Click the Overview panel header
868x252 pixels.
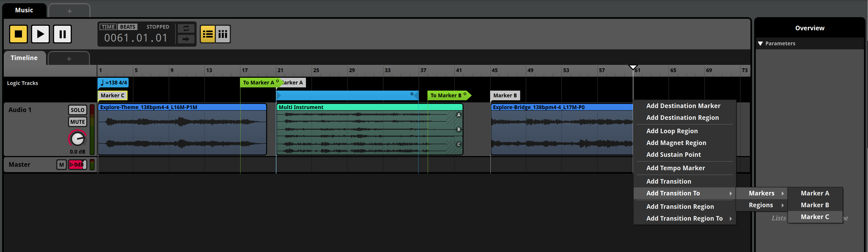[x=810, y=28]
